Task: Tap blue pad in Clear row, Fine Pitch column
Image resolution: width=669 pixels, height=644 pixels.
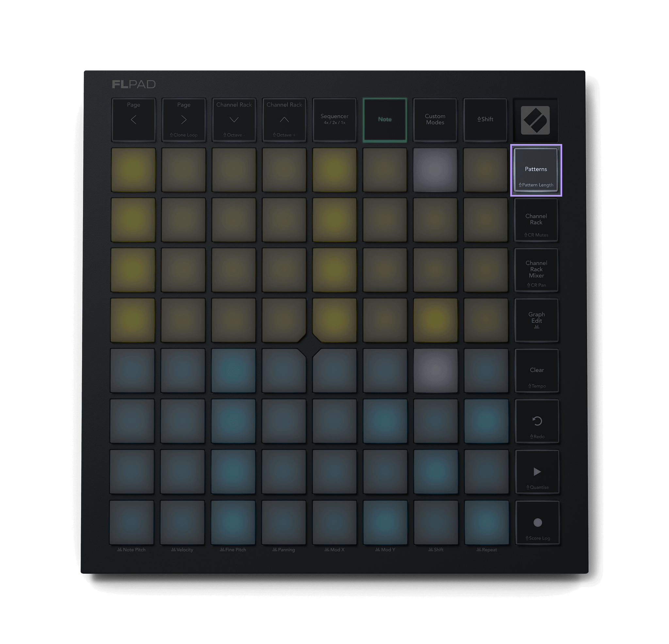Action: pos(234,371)
